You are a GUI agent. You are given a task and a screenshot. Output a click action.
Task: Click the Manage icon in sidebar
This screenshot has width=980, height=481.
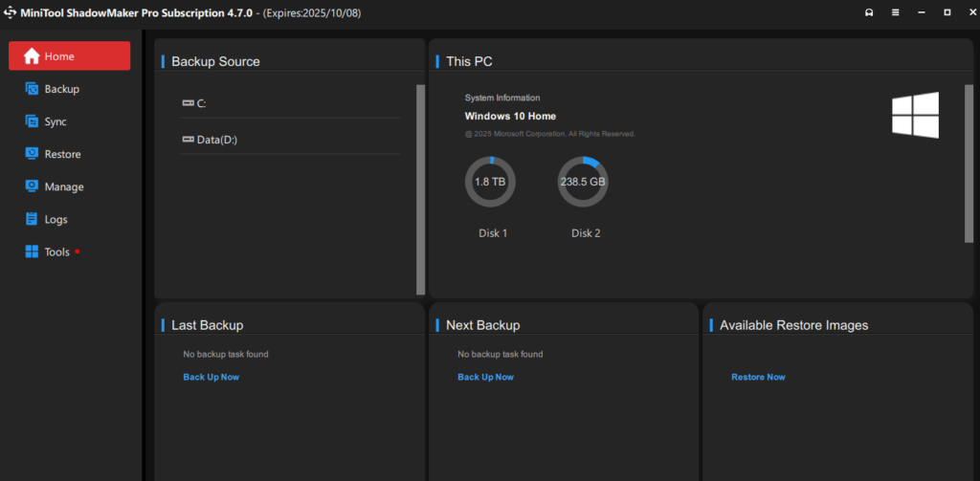32,186
